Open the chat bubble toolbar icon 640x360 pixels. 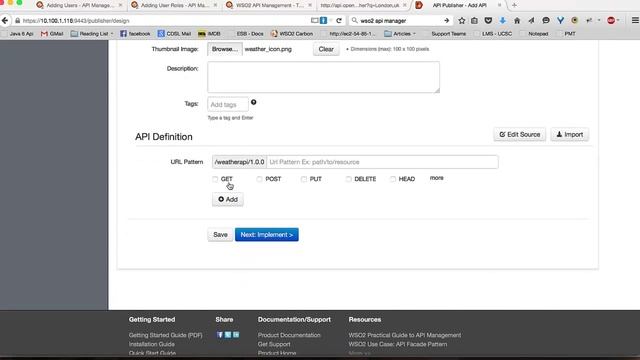click(x=546, y=20)
